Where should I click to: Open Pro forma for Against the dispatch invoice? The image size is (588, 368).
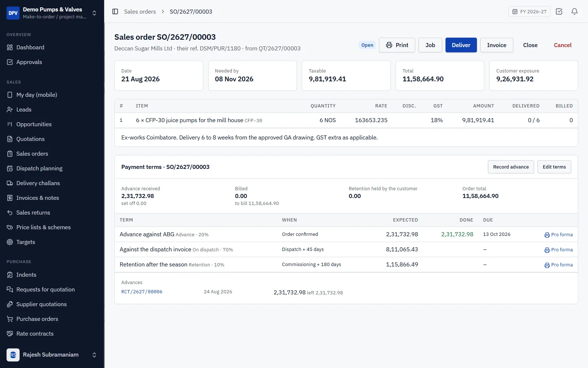(559, 250)
